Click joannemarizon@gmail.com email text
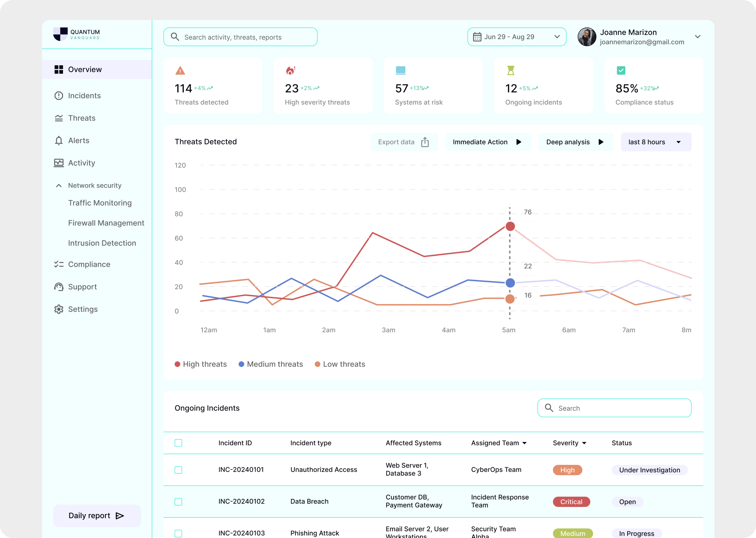The image size is (756, 538). click(x=642, y=42)
